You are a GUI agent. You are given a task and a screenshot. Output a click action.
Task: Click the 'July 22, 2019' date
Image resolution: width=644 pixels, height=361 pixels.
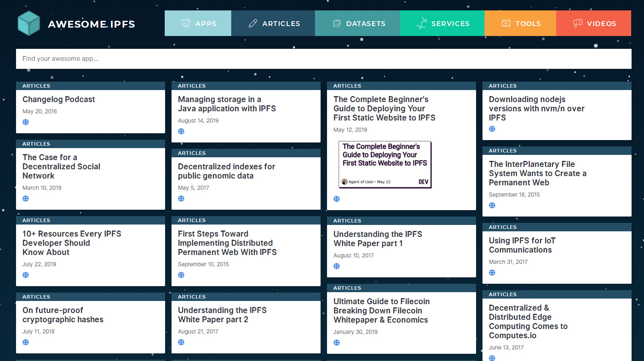(x=39, y=264)
